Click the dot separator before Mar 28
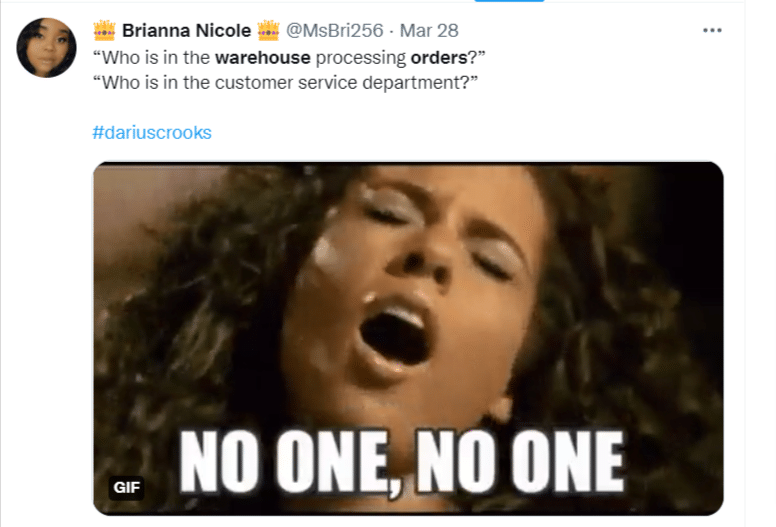Viewport: 776px width, 527px height. [391, 31]
